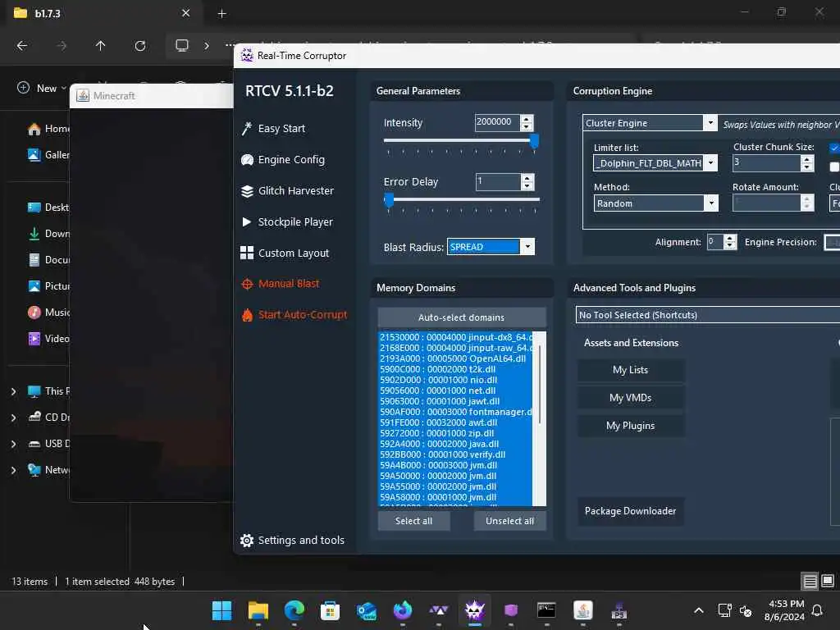Switch Explorer to large thumbnails view icon
Screen dimensions: 840x630
(x=828, y=581)
